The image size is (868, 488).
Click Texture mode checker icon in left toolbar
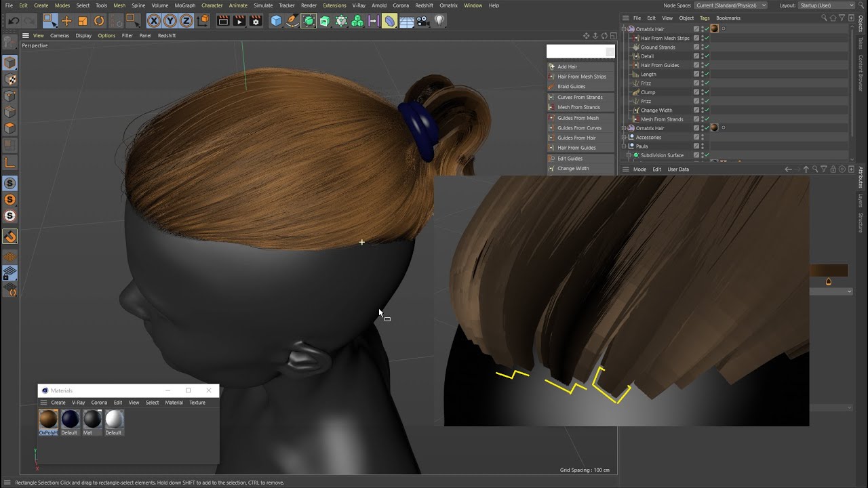point(10,79)
